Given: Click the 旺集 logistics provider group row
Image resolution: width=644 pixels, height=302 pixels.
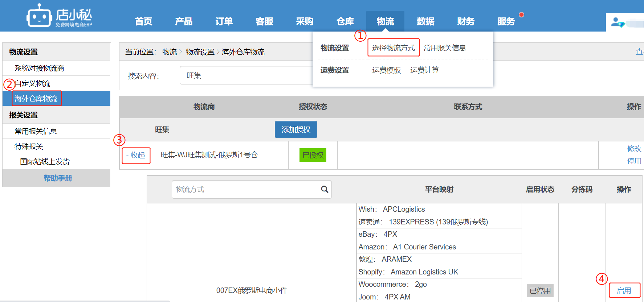Looking at the screenshot, I should (382, 129).
